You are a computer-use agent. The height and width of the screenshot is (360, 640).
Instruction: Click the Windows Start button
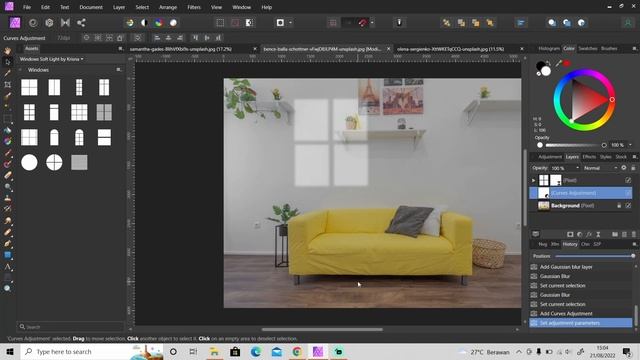click(10, 351)
